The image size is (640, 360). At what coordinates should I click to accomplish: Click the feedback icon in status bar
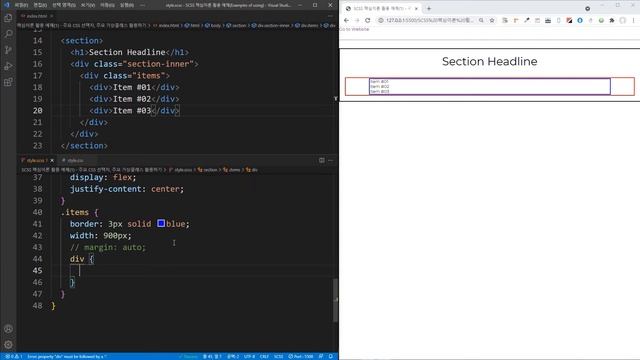321,356
